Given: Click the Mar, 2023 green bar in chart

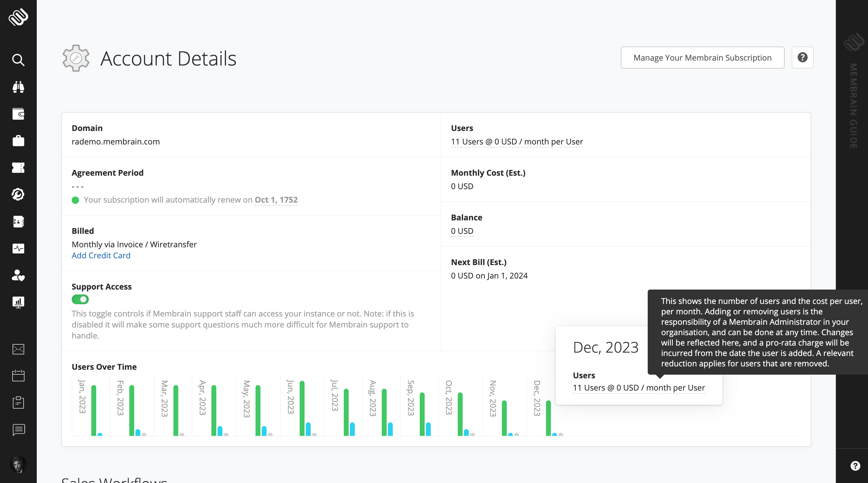Looking at the screenshot, I should 176,410.
